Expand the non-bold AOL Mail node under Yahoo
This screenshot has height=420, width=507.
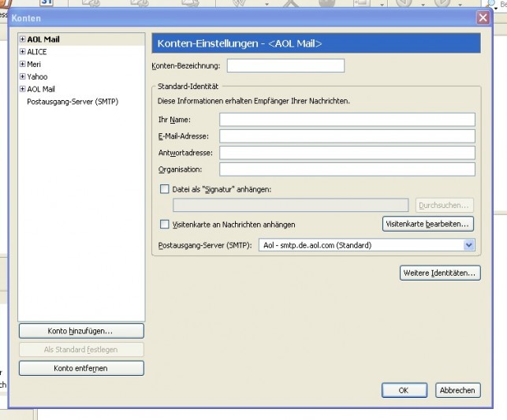tap(22, 89)
